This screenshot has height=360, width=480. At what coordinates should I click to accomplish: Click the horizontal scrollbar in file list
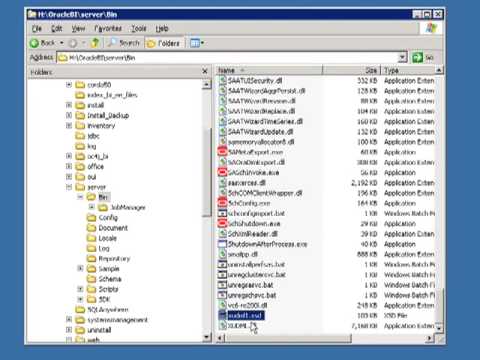(x=289, y=339)
